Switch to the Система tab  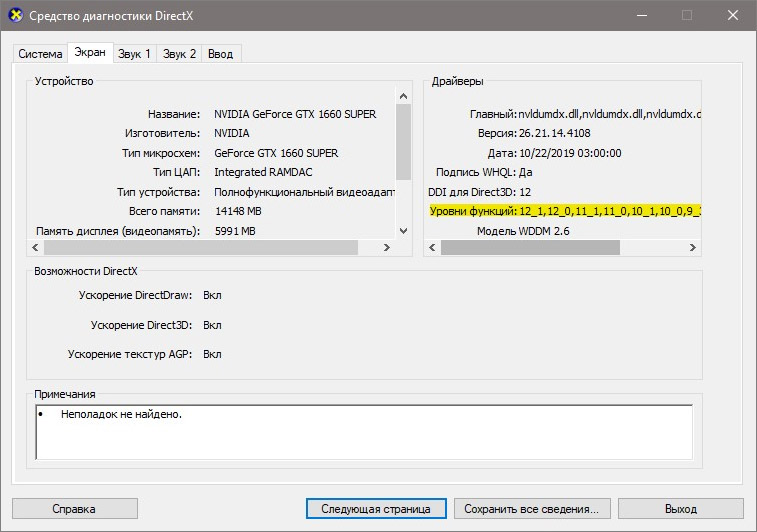tap(40, 53)
